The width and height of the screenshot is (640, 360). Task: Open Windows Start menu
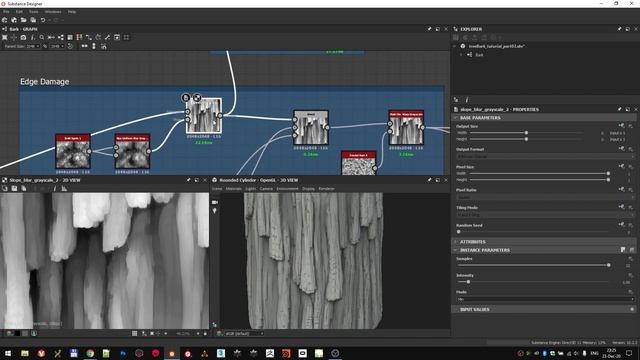8,353
